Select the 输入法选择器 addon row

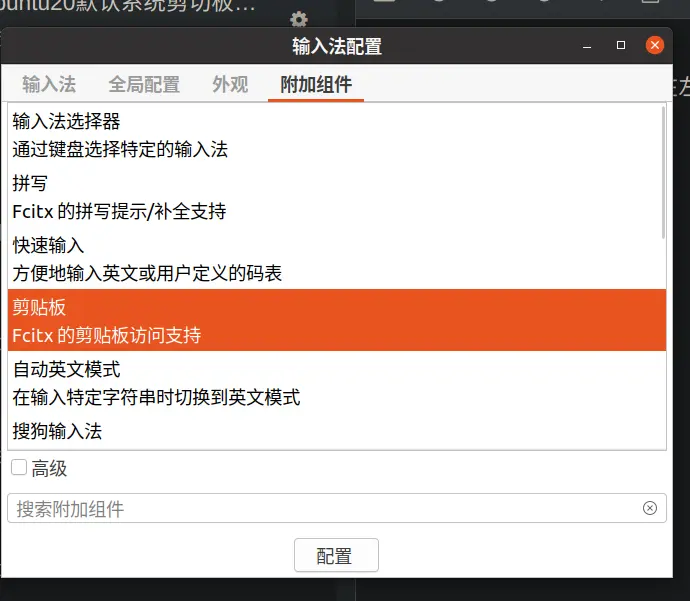337,135
